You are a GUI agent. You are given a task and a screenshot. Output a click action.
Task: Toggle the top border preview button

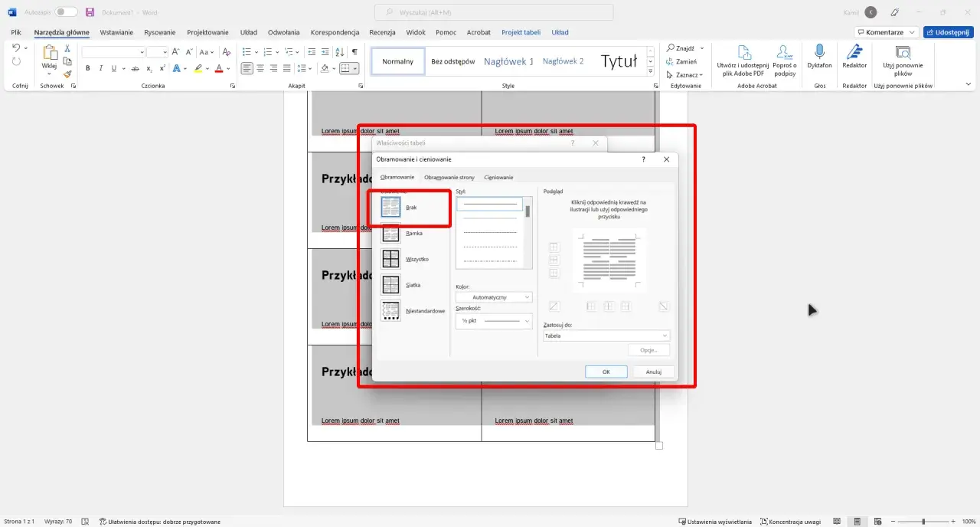click(x=554, y=247)
